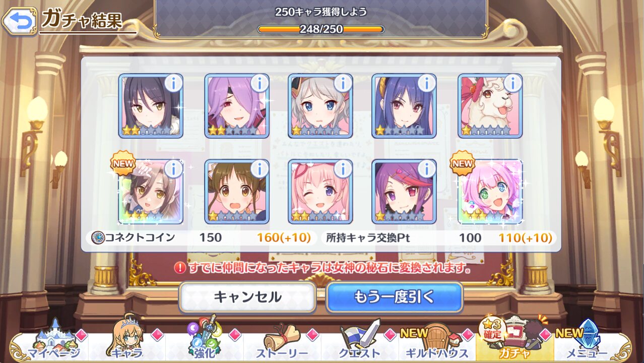Show info for the silver-haired blue-eyed character

343,83
